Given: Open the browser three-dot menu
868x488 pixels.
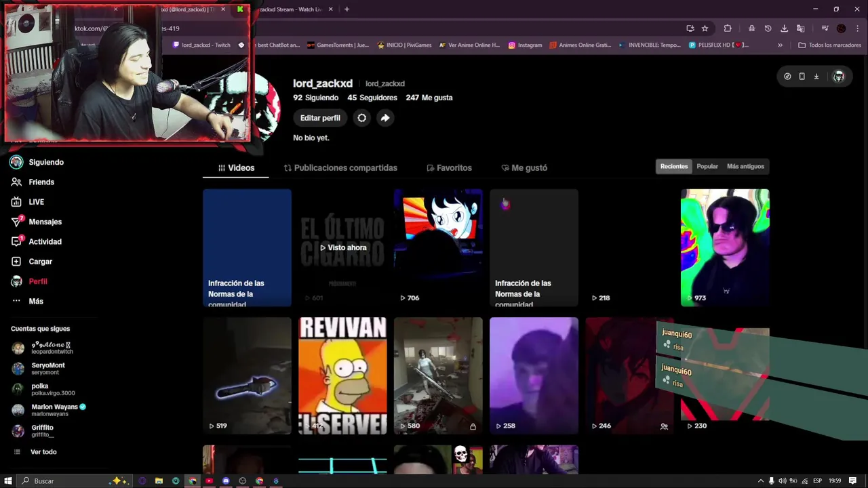Looking at the screenshot, I should point(856,28).
